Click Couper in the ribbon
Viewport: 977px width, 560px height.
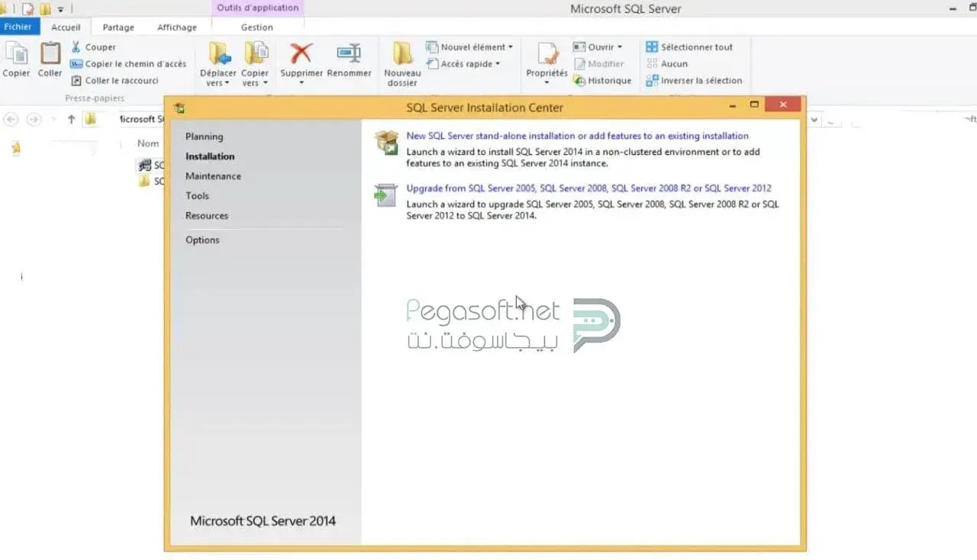pyautogui.click(x=93, y=47)
